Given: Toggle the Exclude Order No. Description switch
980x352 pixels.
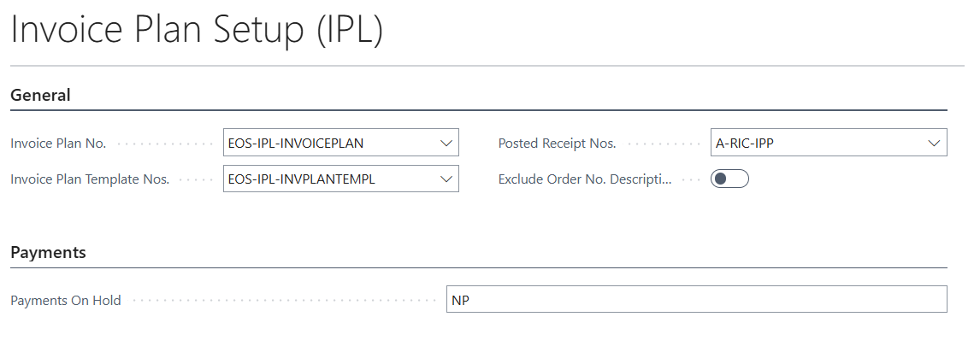Looking at the screenshot, I should (729, 179).
